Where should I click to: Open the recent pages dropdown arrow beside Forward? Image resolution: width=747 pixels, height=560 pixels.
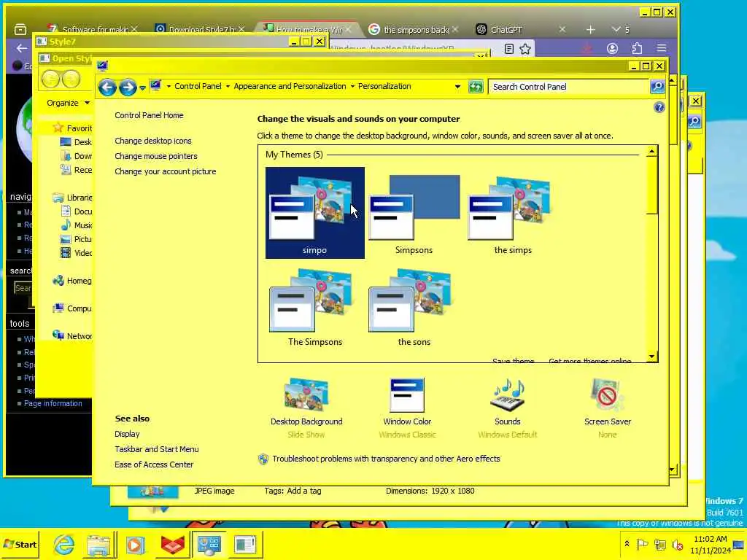point(142,87)
